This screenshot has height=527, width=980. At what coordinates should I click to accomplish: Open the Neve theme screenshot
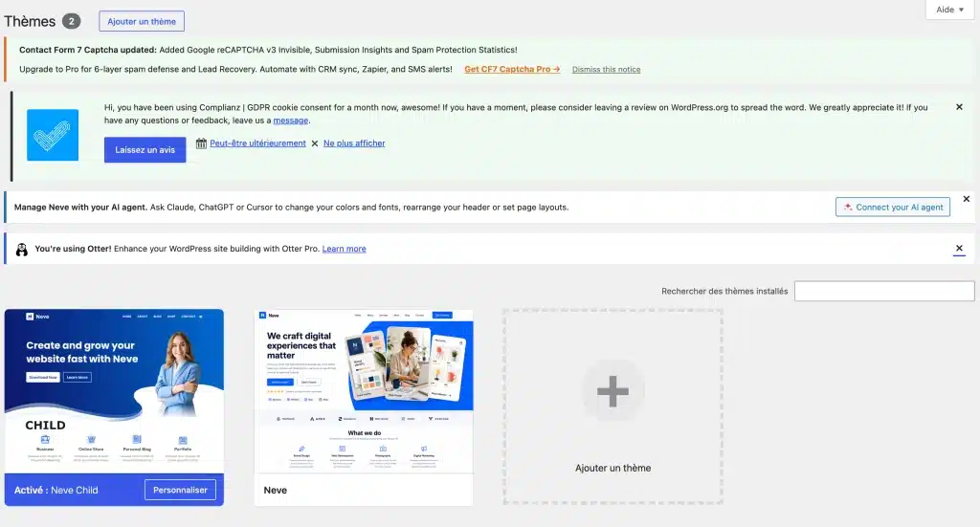click(365, 391)
